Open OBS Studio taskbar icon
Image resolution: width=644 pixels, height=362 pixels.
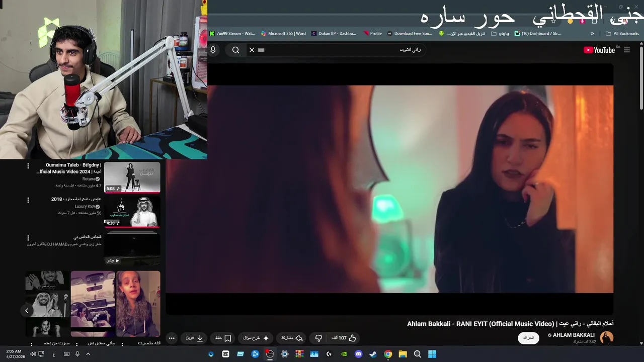tap(270, 354)
